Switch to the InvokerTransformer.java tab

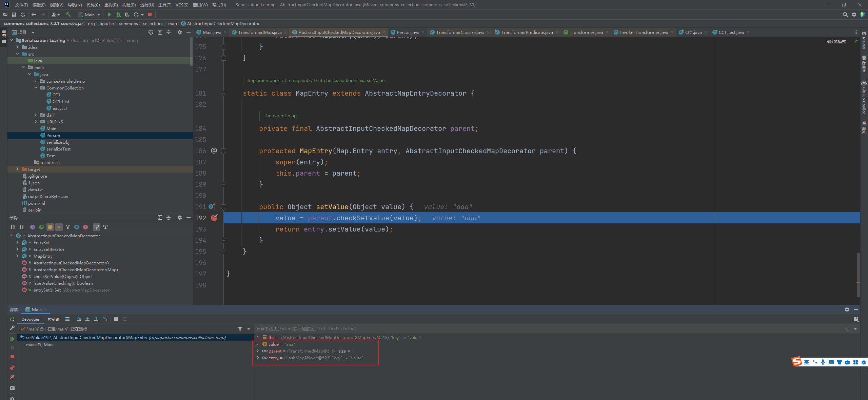(644, 32)
